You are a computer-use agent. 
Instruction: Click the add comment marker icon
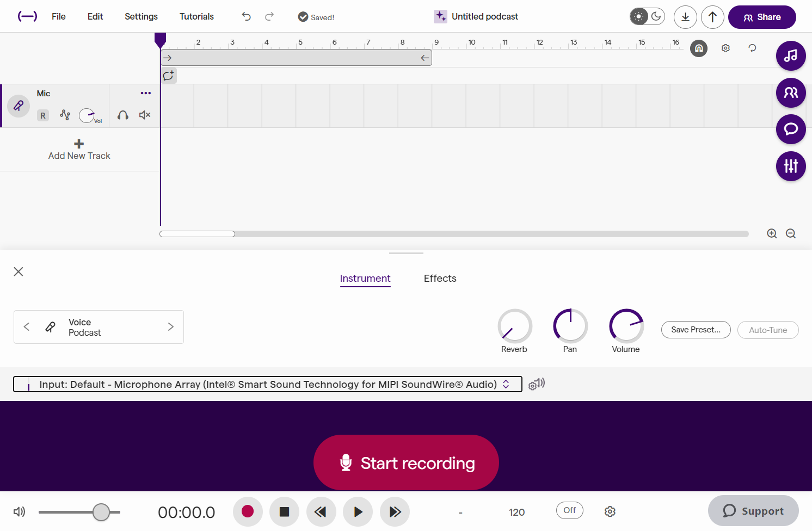[169, 76]
